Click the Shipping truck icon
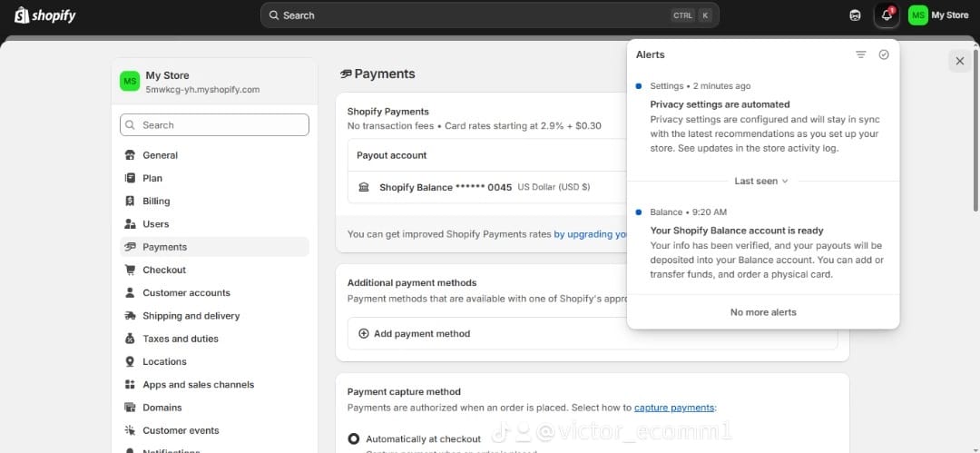This screenshot has height=453, width=980. (130, 315)
